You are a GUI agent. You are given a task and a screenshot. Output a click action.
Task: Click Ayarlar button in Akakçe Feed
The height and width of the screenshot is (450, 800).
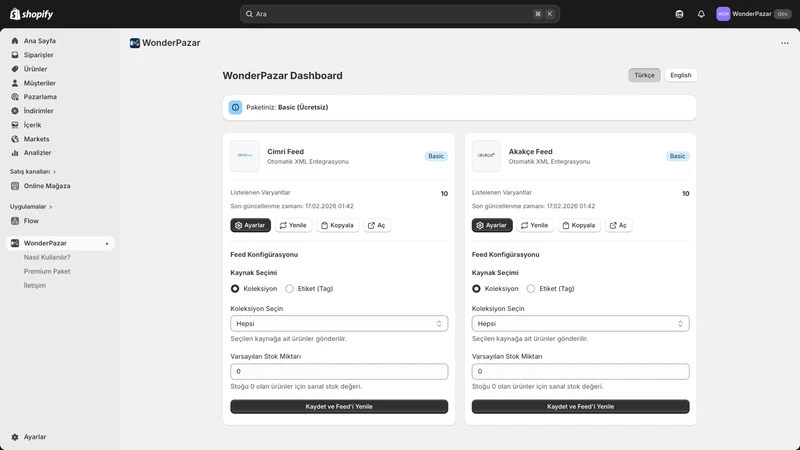point(492,225)
